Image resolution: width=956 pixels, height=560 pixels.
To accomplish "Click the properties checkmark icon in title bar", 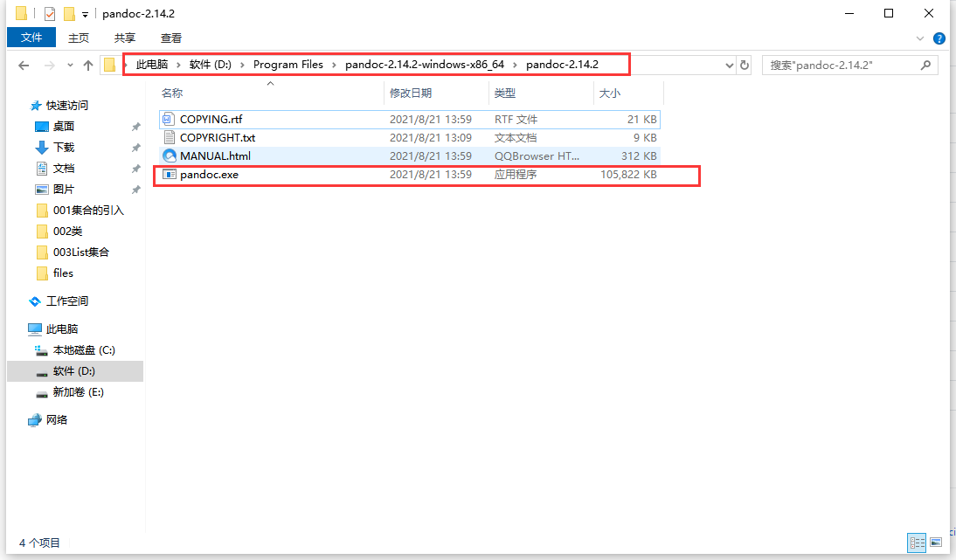I will pos(50,13).
